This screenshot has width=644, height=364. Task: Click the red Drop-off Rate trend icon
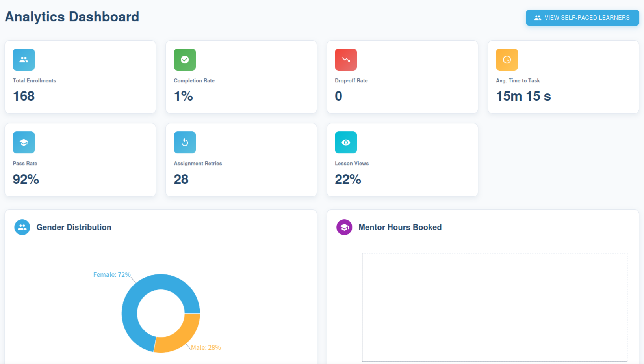pyautogui.click(x=346, y=60)
